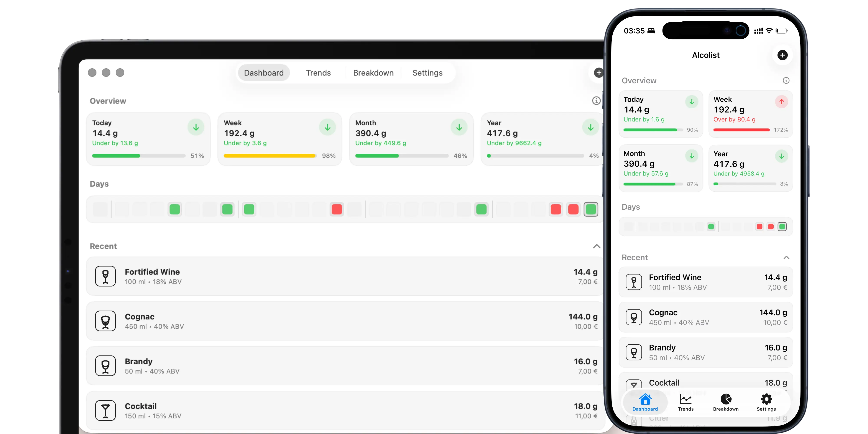Click the plus add button on phone
Viewport: 868px width, 434px height.
tap(782, 55)
